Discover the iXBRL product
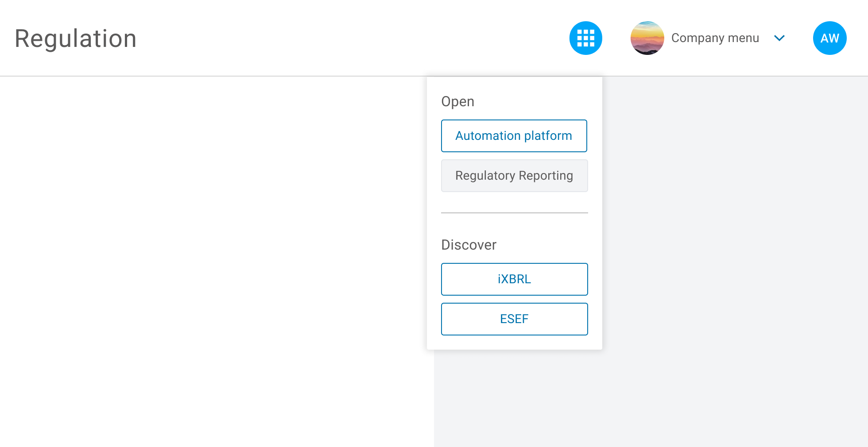868x447 pixels. (514, 279)
